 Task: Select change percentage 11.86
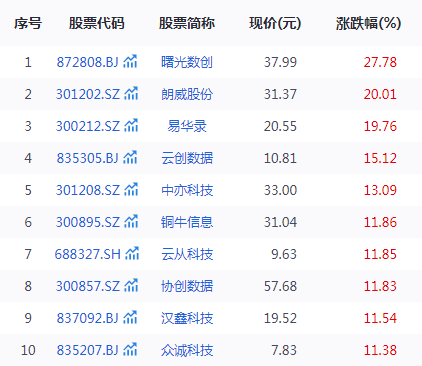[x=380, y=222]
